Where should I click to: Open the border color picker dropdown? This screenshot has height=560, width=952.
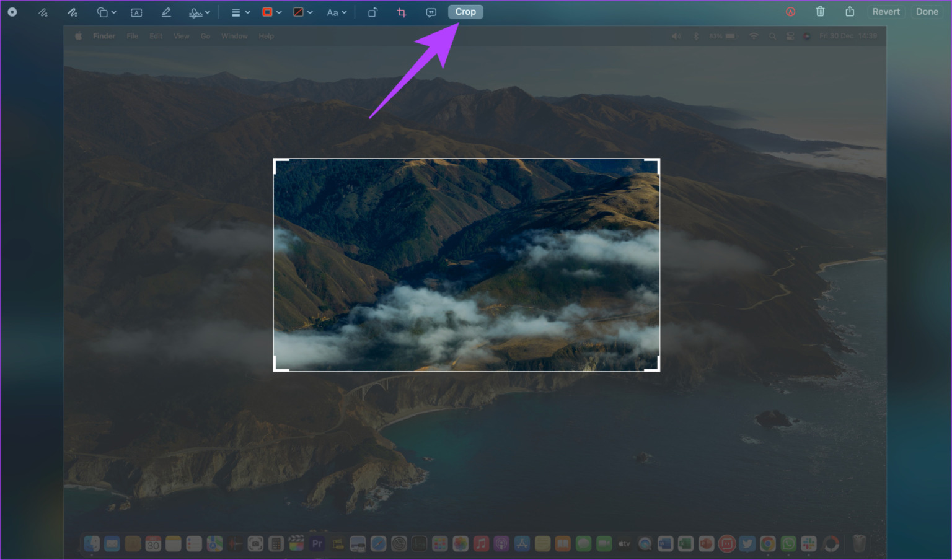click(271, 11)
